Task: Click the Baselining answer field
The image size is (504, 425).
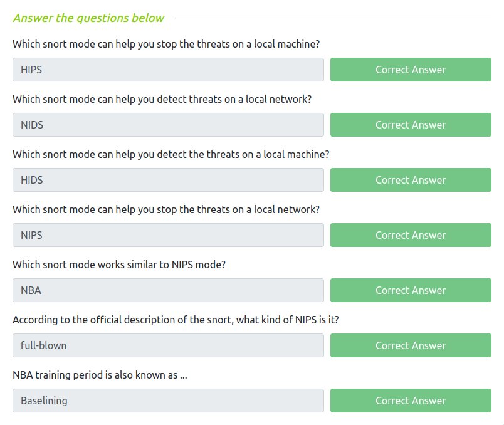Action: tap(168, 401)
